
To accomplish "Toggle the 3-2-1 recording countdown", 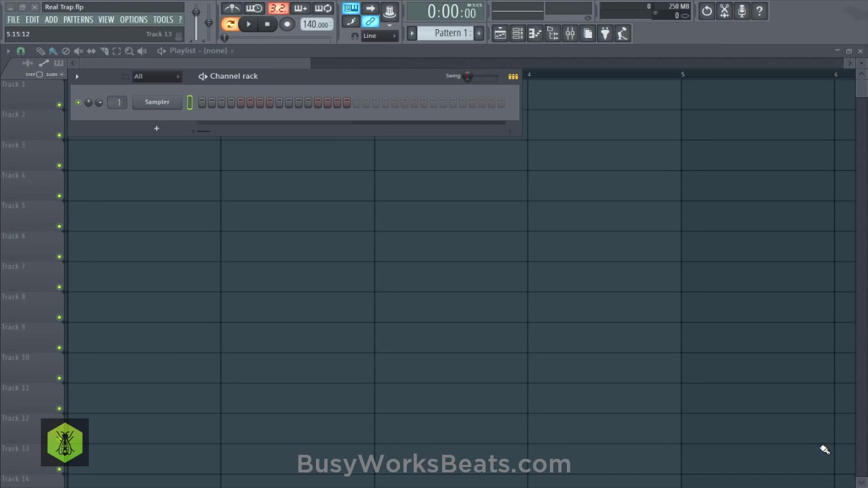I will pos(277,9).
